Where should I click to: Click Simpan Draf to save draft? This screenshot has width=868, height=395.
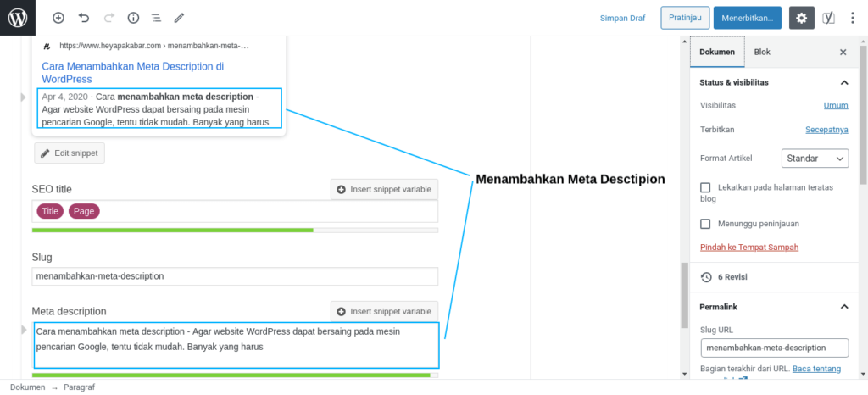tap(623, 18)
